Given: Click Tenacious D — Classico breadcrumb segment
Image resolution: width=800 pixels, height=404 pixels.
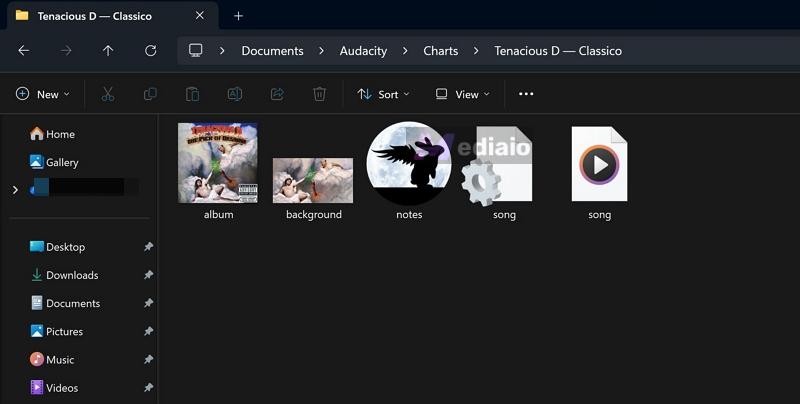Looking at the screenshot, I should tap(558, 51).
